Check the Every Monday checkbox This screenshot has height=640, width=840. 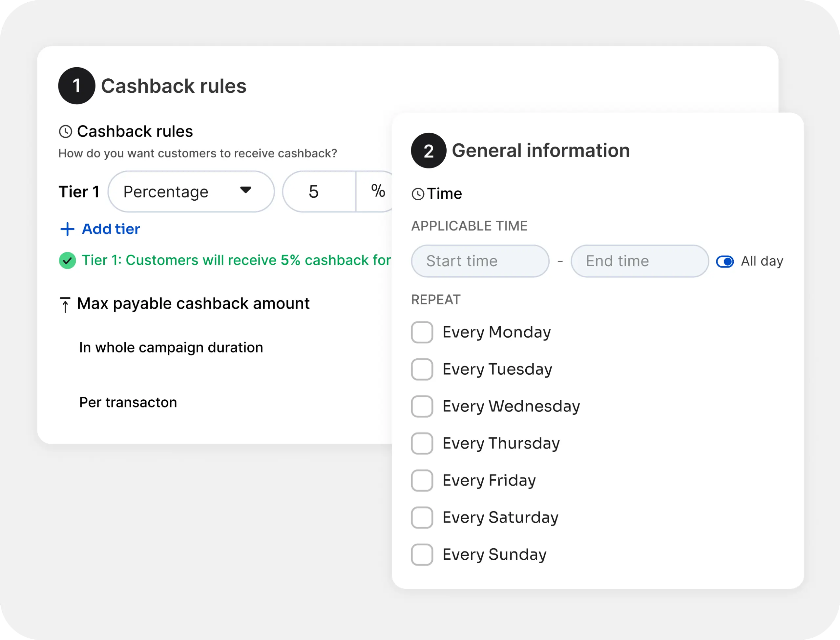coord(422,332)
